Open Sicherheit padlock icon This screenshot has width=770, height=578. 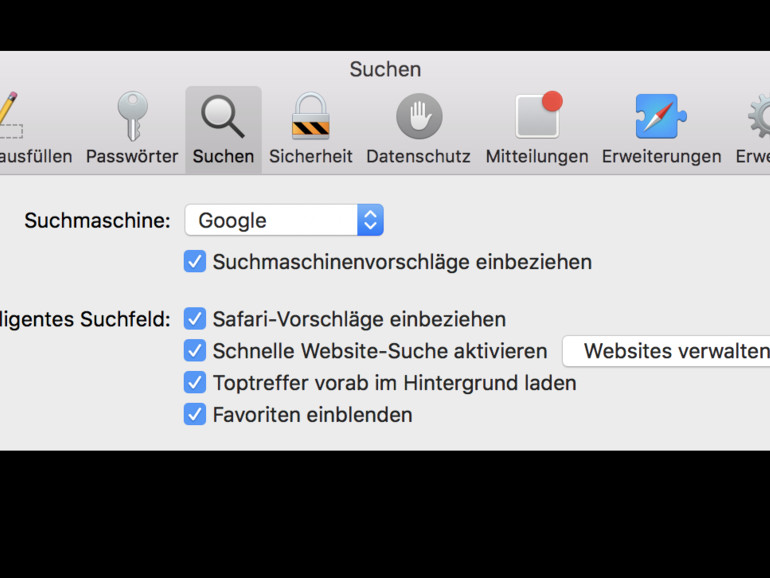311,116
